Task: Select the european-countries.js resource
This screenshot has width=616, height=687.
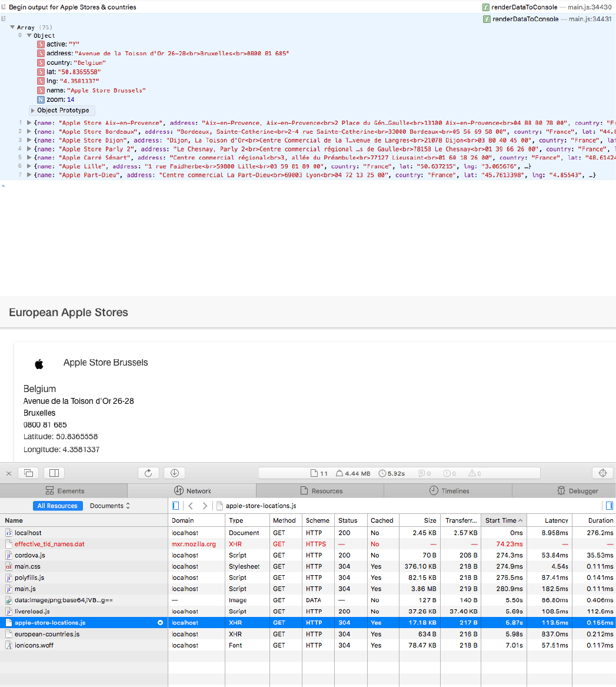Action: [x=308, y=634]
